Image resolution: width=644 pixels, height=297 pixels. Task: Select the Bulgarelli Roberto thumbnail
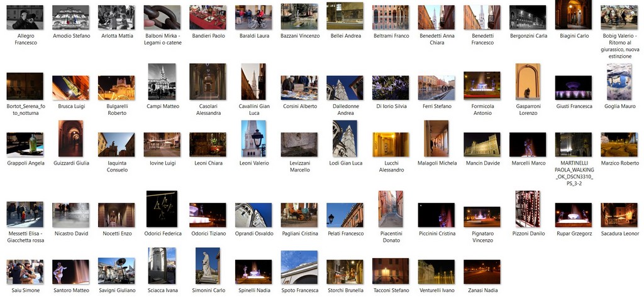116,88
